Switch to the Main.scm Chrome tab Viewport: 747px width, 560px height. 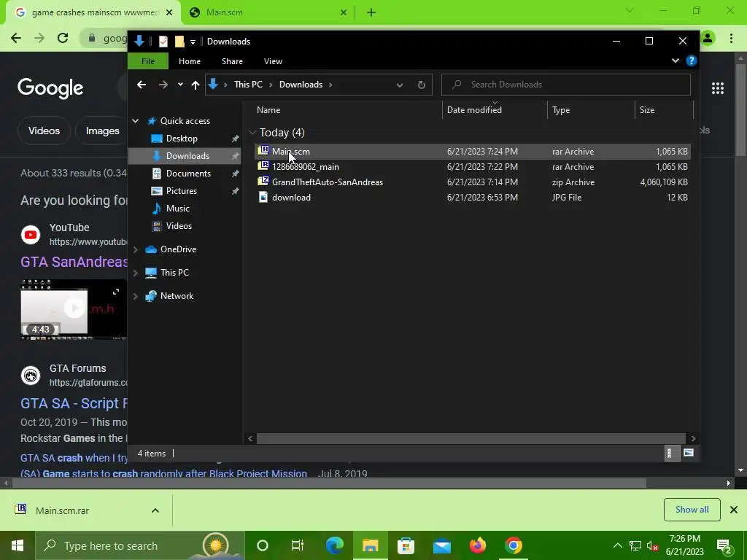tap(268, 12)
